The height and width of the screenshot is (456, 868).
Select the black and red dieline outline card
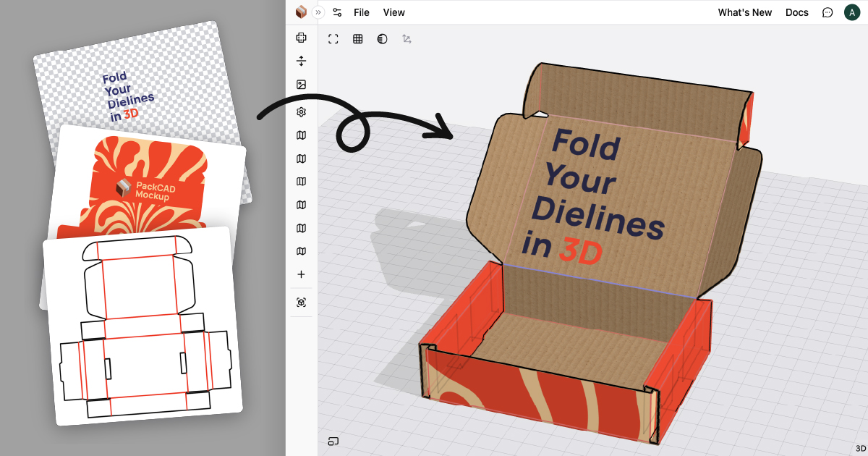pyautogui.click(x=142, y=327)
